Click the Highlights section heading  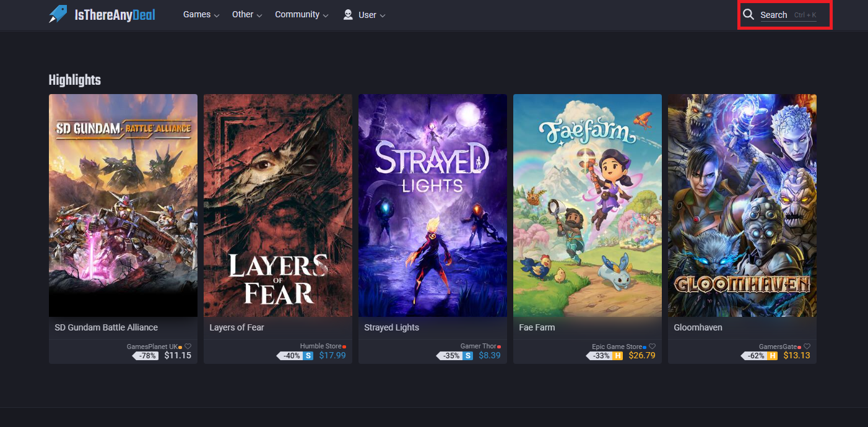pyautogui.click(x=75, y=80)
